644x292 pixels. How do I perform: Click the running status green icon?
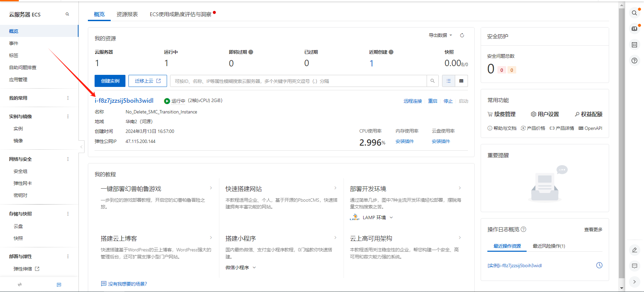coord(167,101)
